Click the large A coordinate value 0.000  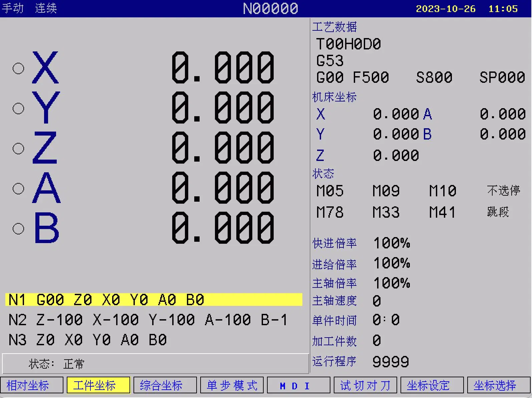pyautogui.click(x=223, y=187)
